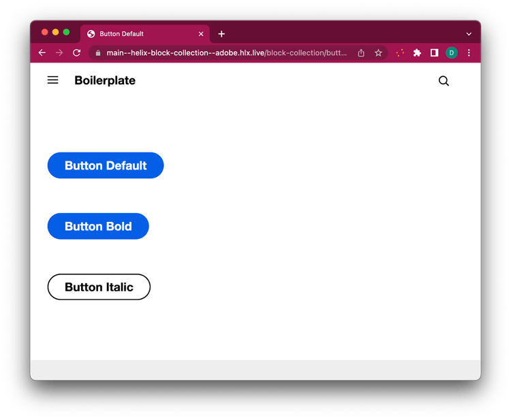Image resolution: width=511 pixels, height=420 pixels.
Task: Open the hamburger navigation menu
Action: [x=52, y=80]
